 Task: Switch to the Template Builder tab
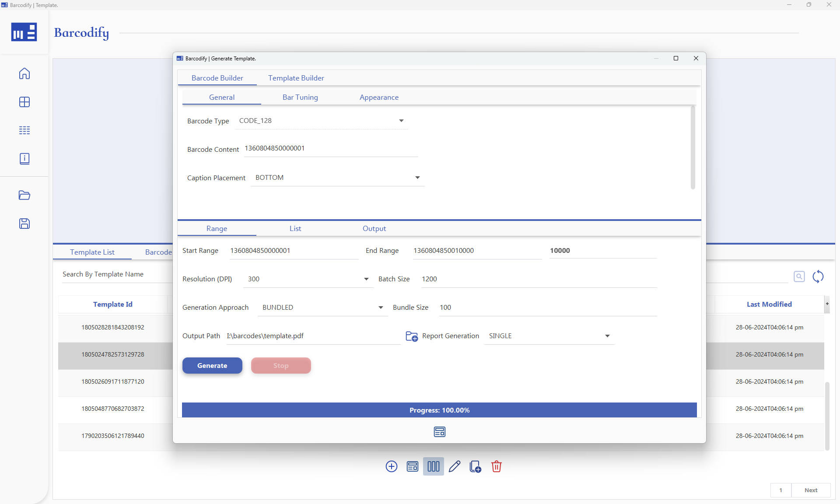[296, 78]
